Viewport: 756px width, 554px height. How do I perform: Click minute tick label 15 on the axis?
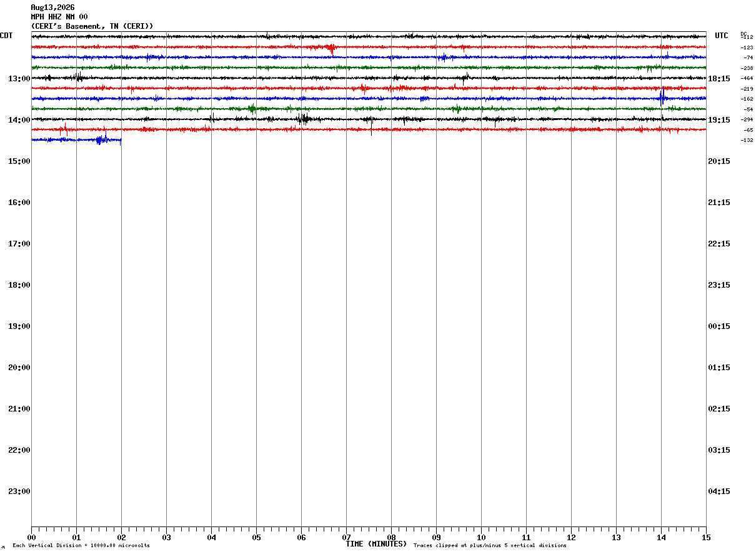pos(706,538)
